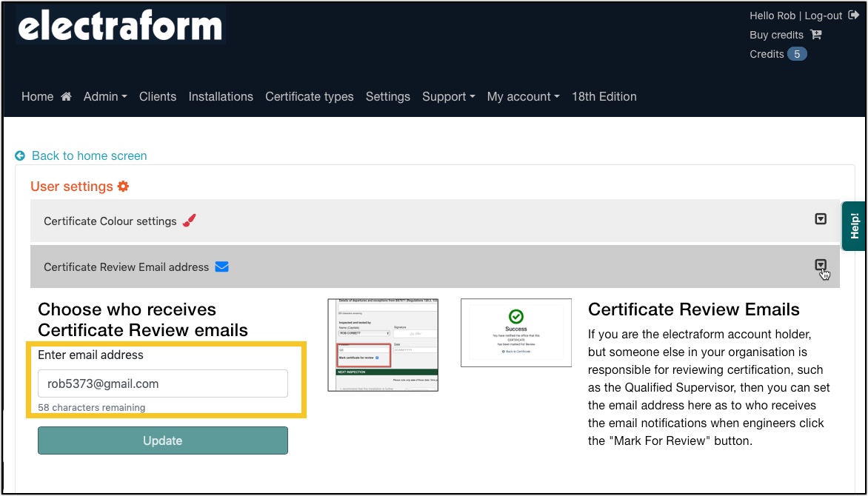The image size is (868, 496).
Task: Click the Back to home screen arrow icon
Action: (x=21, y=155)
